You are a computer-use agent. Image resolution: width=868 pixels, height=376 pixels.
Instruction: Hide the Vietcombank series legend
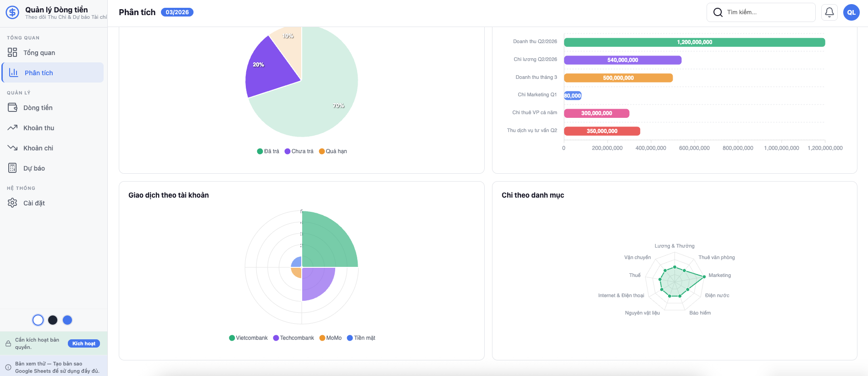click(x=248, y=338)
